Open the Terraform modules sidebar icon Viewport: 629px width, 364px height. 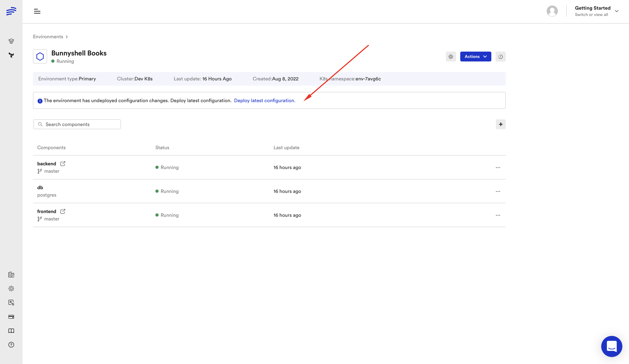(11, 55)
